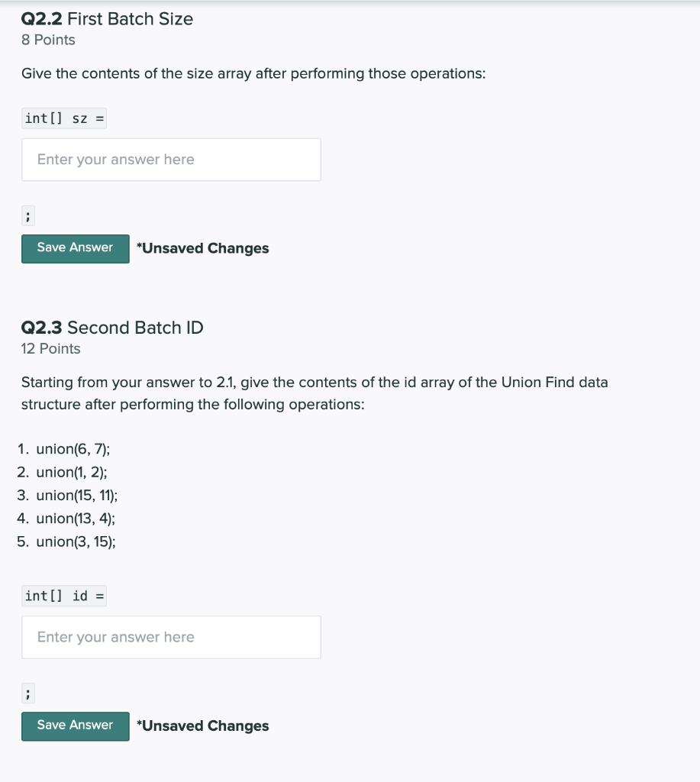The height and width of the screenshot is (782, 700).
Task: Click the int[] id = code label
Action: tap(64, 596)
